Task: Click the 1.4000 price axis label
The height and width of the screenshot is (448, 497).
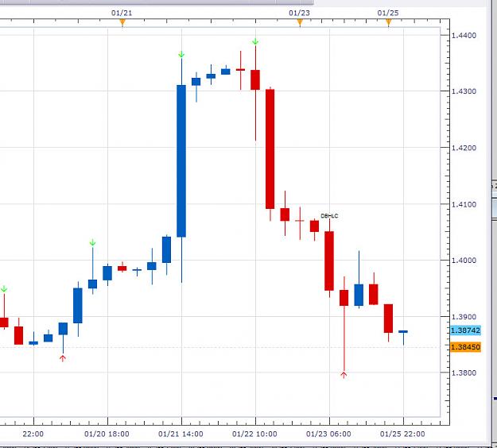Action: 464,261
